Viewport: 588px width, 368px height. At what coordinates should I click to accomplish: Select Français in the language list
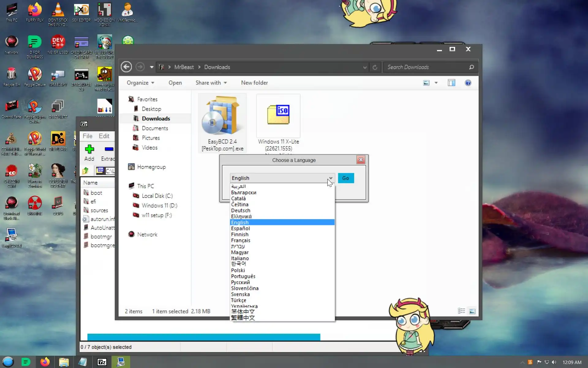coord(241,240)
